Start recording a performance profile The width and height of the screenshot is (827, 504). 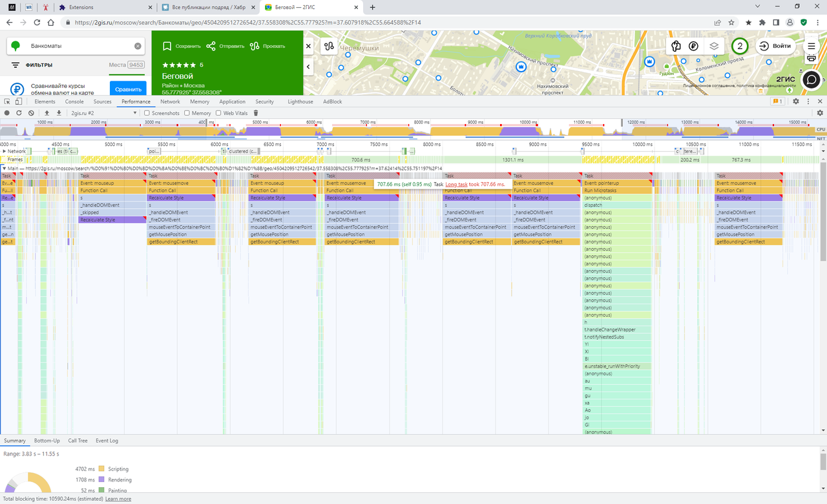click(x=7, y=113)
